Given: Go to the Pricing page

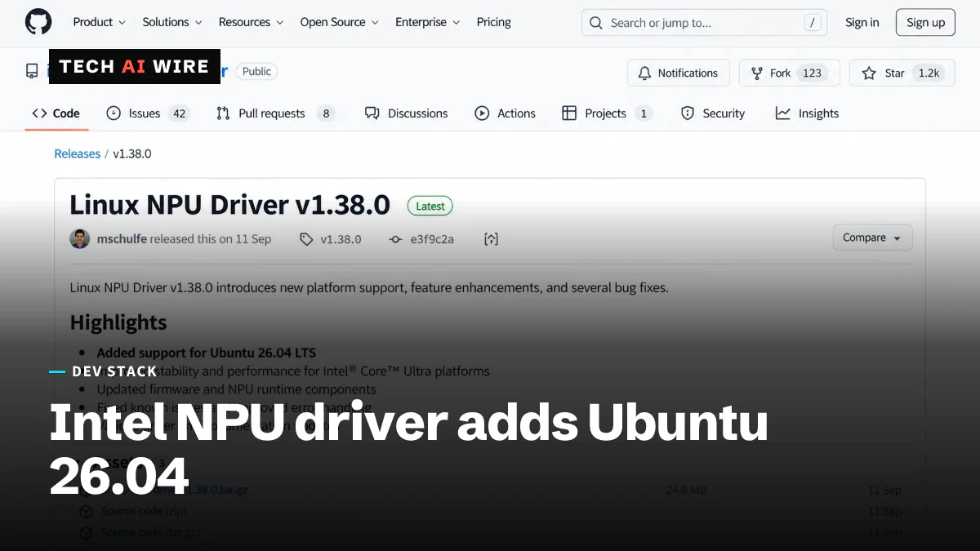Looking at the screenshot, I should (494, 22).
